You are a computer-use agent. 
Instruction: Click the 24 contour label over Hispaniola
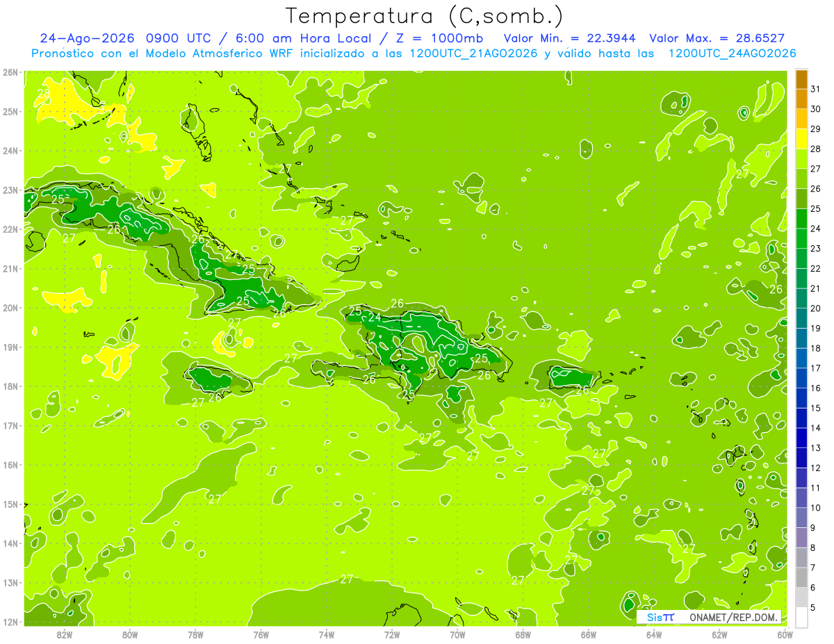[374, 317]
